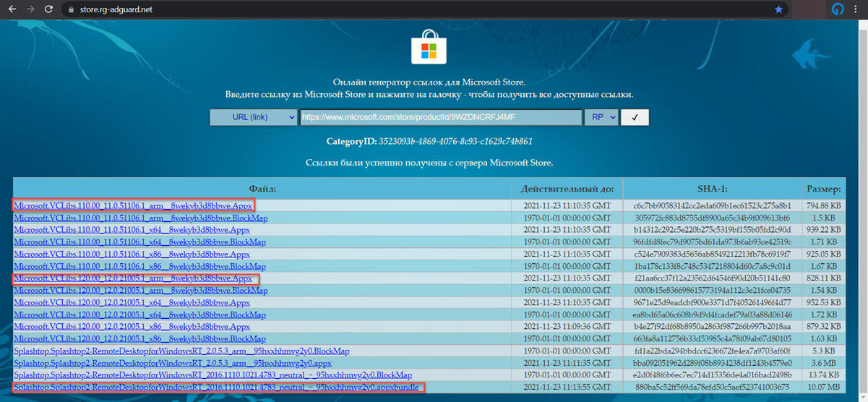The width and height of the screenshot is (868, 402).
Task: Open VCLibs.110.00 x86 BlockMap link
Action: 139,266
